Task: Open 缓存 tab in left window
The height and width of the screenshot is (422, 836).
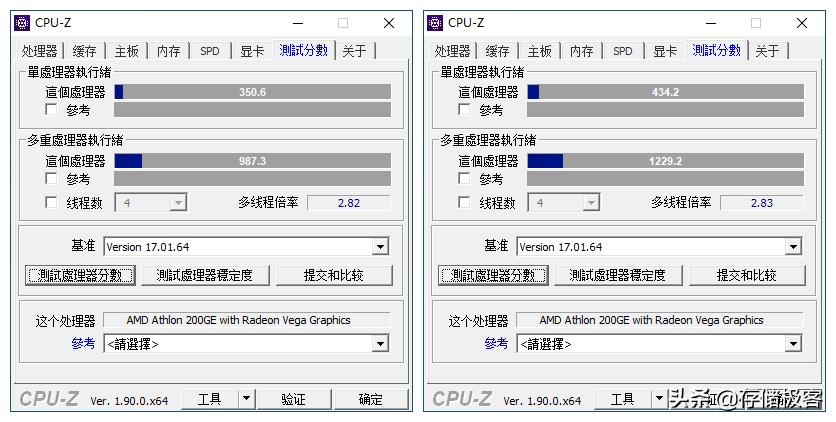Action: 84,51
